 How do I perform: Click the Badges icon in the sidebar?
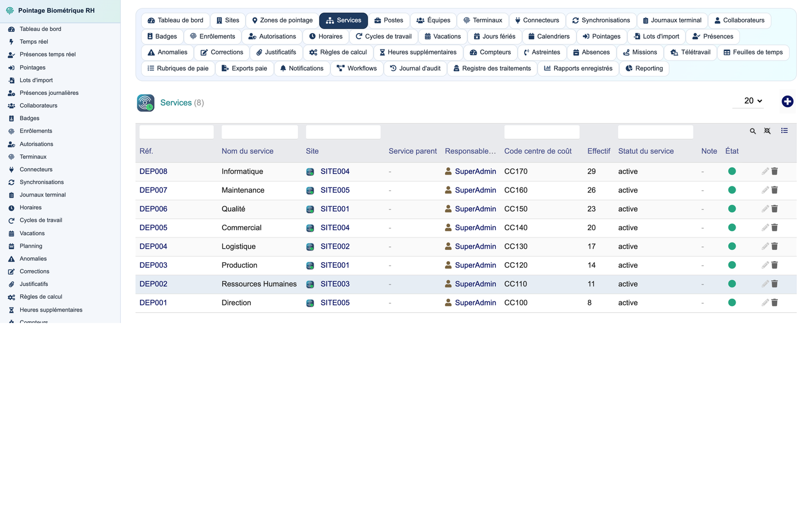point(11,118)
